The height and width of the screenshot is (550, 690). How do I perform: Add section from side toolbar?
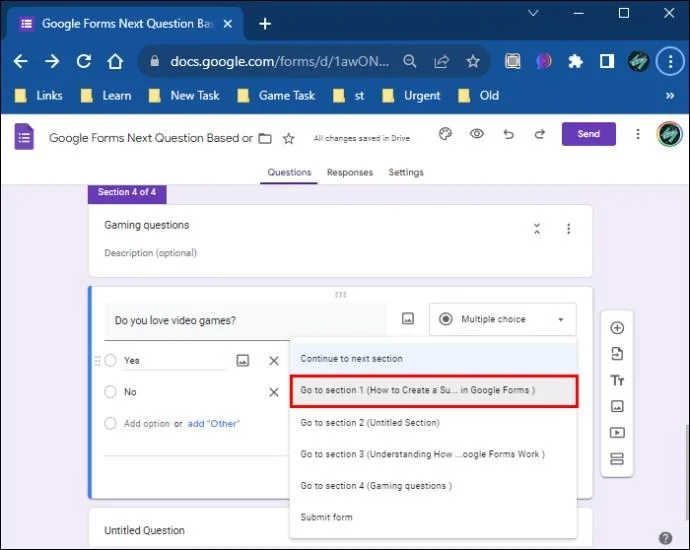tap(617, 459)
